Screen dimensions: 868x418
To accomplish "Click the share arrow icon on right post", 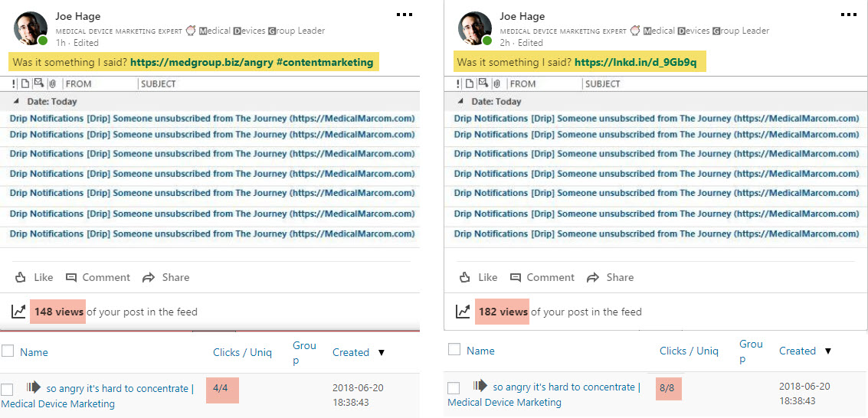I will point(593,278).
